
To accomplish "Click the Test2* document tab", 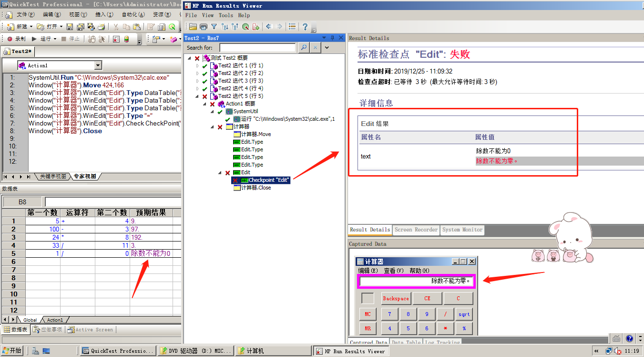I will [x=18, y=52].
